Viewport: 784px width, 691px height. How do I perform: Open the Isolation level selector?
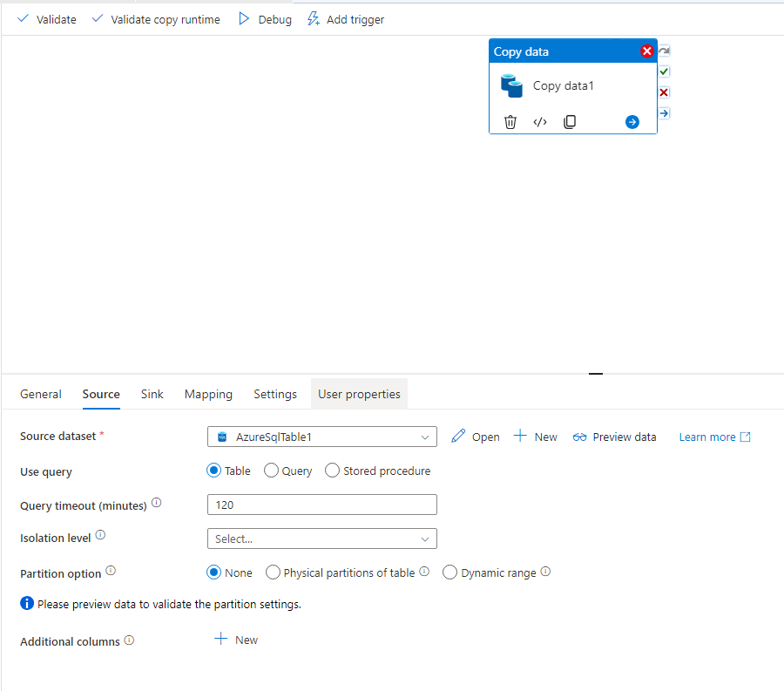point(321,538)
